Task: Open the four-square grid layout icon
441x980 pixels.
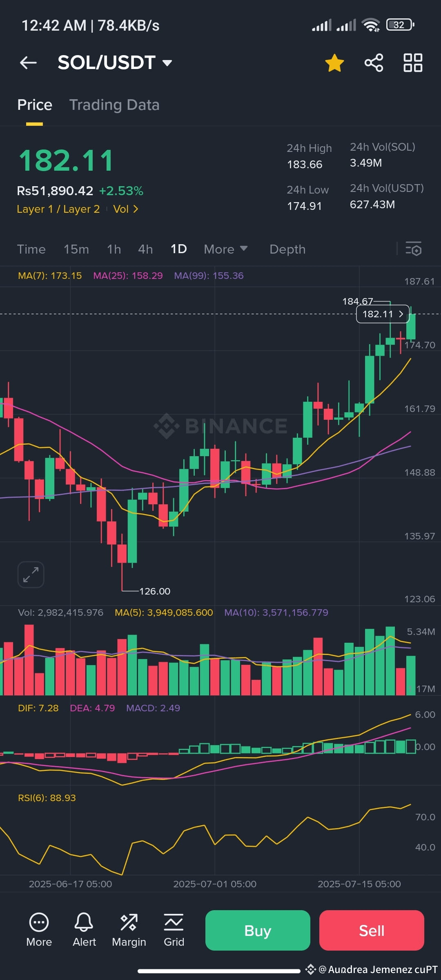Action: pos(413,63)
